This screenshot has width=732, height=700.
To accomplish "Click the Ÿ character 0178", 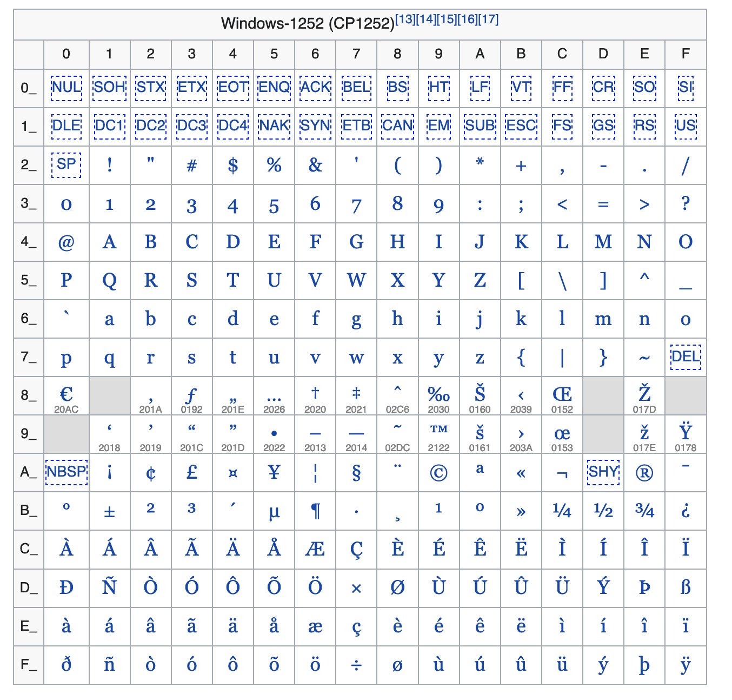I will point(686,431).
